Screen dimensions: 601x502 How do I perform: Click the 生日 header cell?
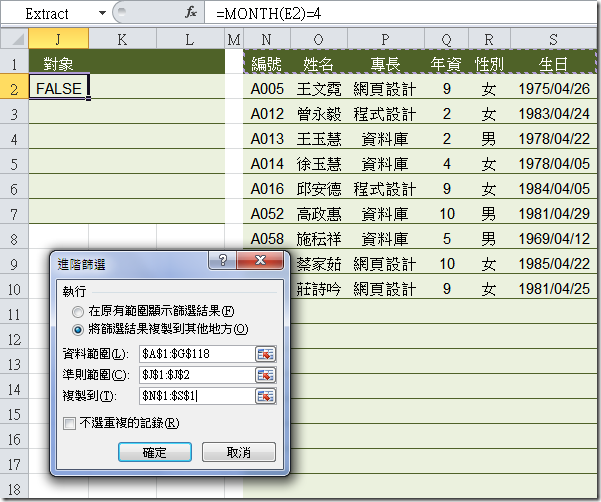click(553, 63)
